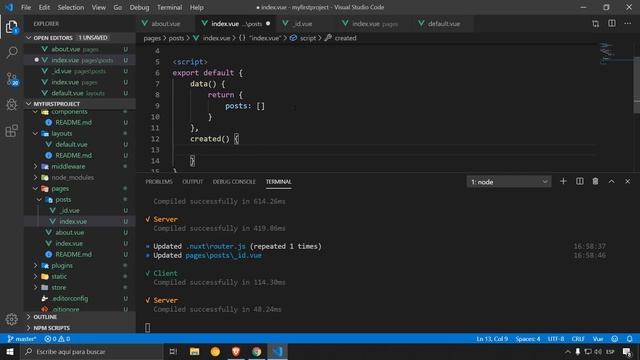Split the editor to the right

pos(611,24)
